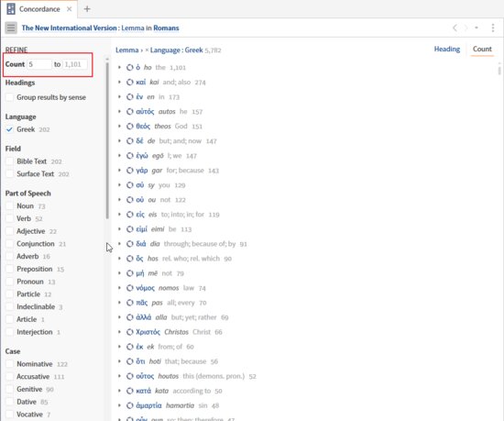Enable Group results by sense checkbox

(x=10, y=97)
